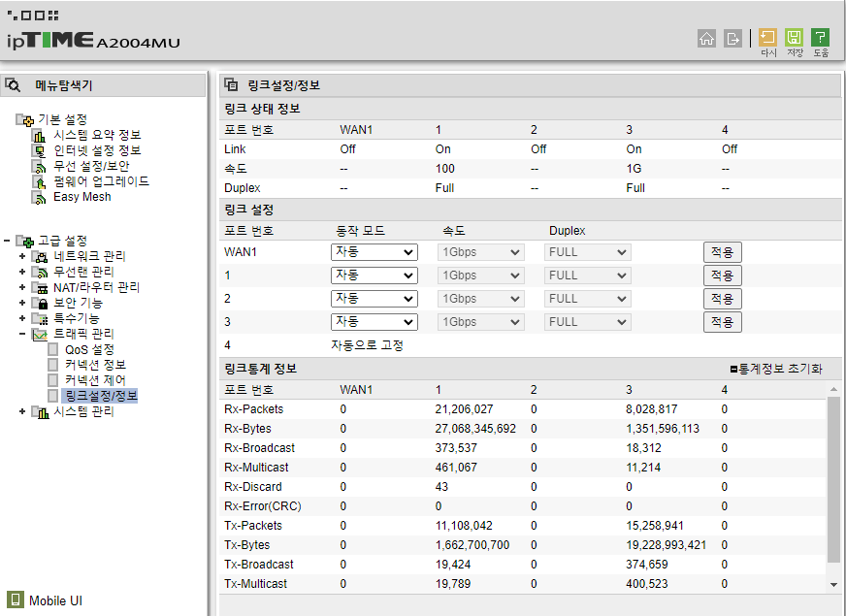This screenshot has width=846, height=616.
Task: Click the ipTIME A2004MU logo
Action: coord(93,41)
